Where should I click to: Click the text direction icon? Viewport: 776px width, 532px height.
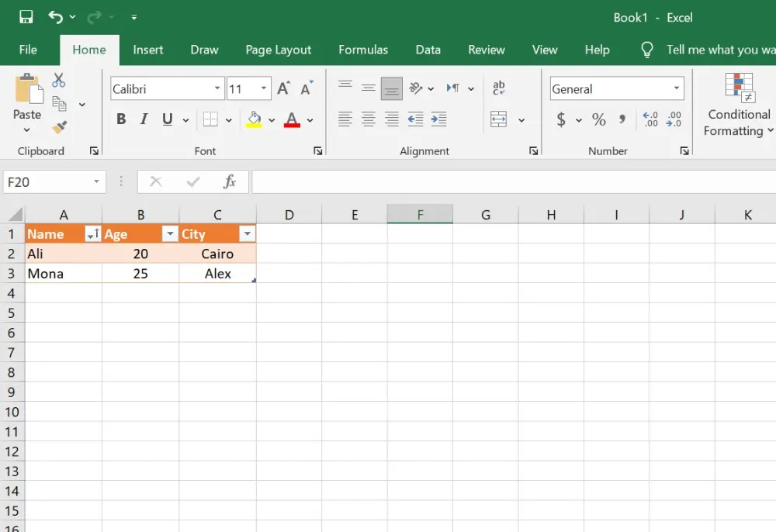[x=453, y=88]
